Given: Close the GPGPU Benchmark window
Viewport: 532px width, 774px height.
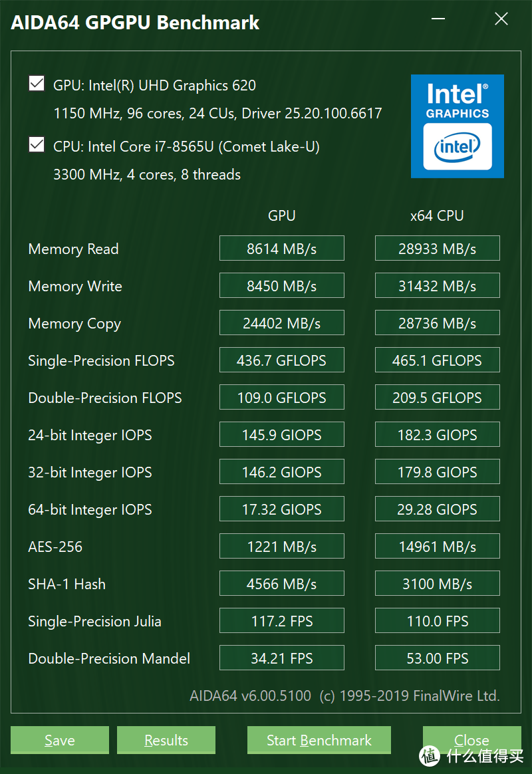Looking at the screenshot, I should pyautogui.click(x=472, y=740).
